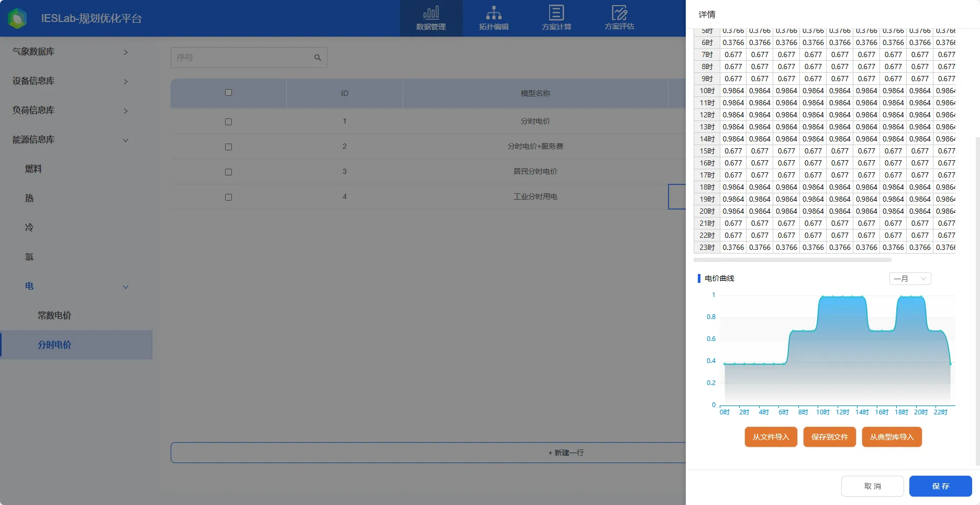Click 从文件导入 button
The image size is (980, 505).
click(x=771, y=437)
